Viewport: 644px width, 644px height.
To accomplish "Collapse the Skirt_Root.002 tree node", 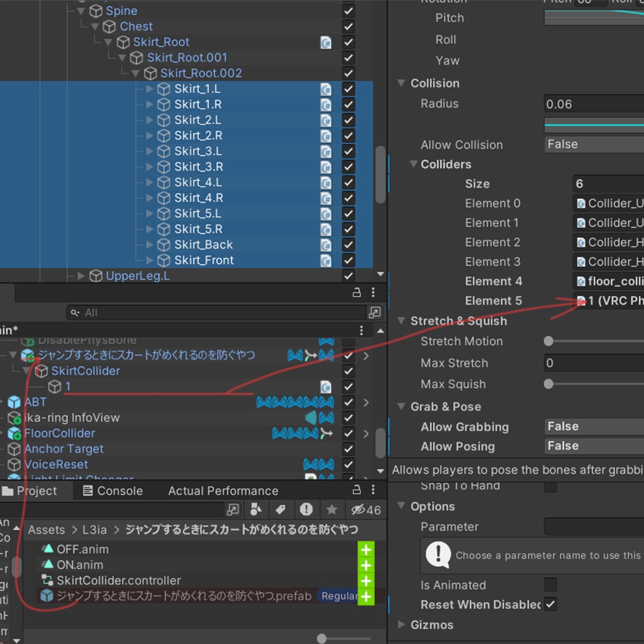I will pos(136,74).
